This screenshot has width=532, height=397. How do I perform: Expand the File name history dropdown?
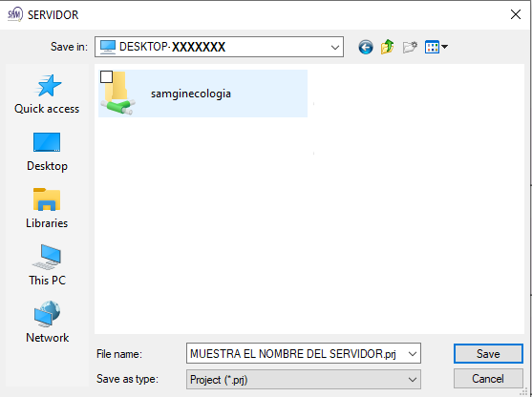coord(413,354)
